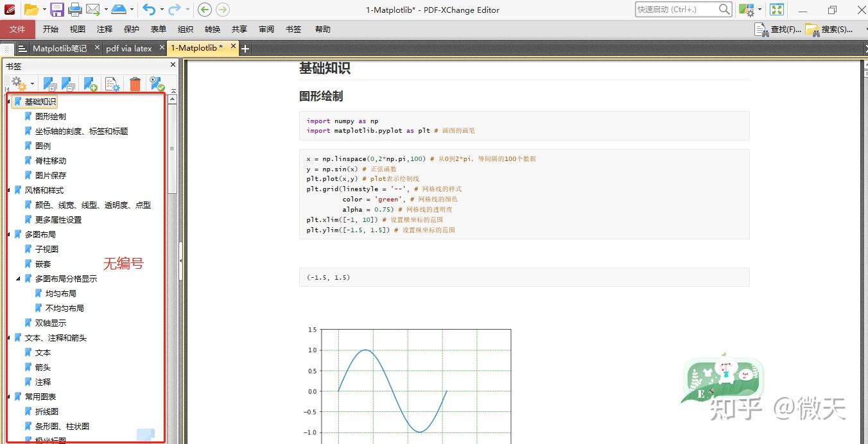Click the Email document icon
The width and height of the screenshot is (868, 444).
pyautogui.click(x=93, y=10)
